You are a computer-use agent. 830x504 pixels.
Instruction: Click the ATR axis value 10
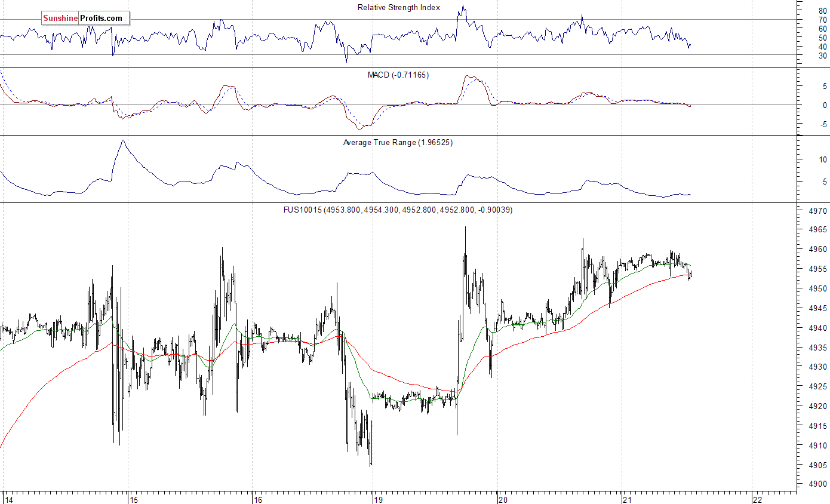(x=823, y=160)
